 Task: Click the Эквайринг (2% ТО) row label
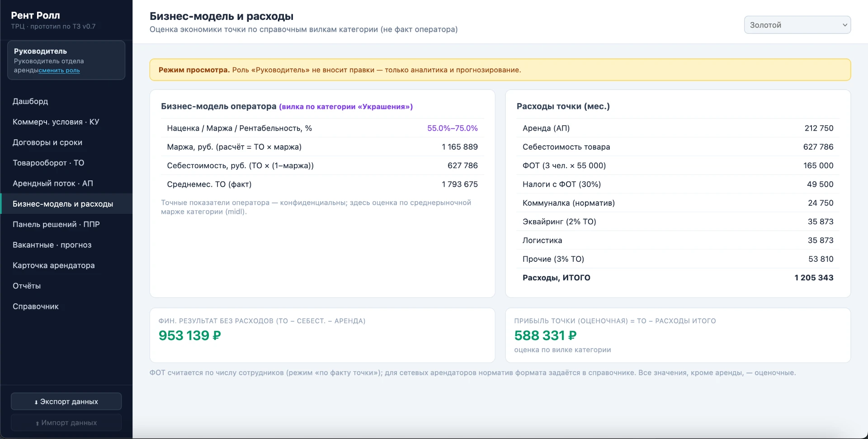tap(559, 222)
